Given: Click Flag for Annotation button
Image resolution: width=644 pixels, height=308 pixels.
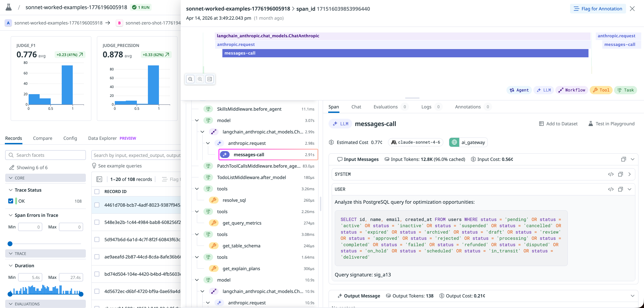Looking at the screenshot, I should coord(598,9).
